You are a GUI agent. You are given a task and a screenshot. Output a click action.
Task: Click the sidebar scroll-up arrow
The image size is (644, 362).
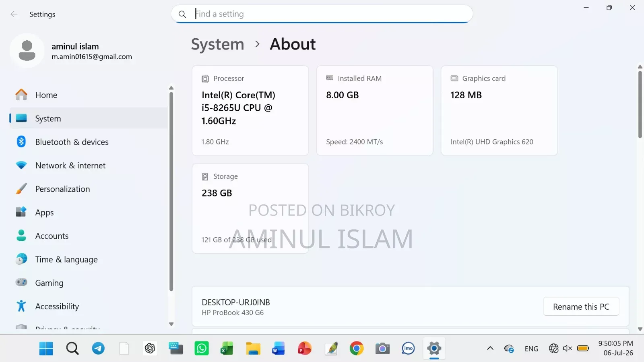point(171,88)
